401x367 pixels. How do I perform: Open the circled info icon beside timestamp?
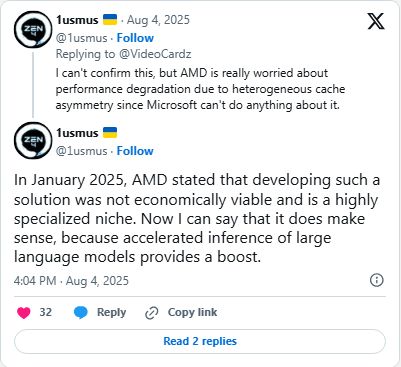point(377,280)
